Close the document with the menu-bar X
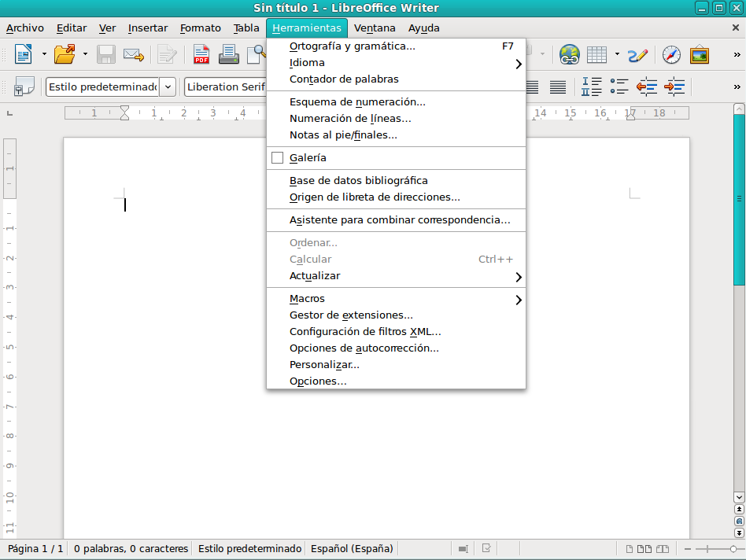746x560 pixels. pyautogui.click(x=736, y=28)
